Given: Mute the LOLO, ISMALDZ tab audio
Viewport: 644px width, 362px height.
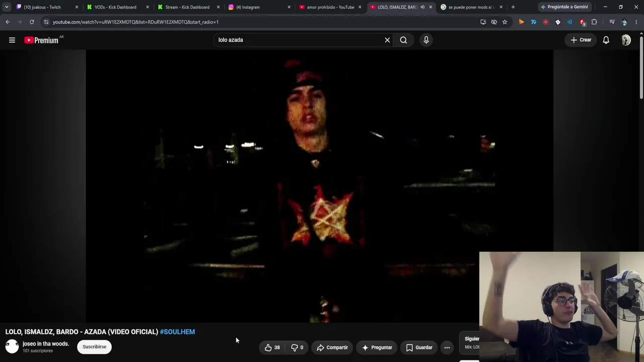Looking at the screenshot, I should coord(422,7).
